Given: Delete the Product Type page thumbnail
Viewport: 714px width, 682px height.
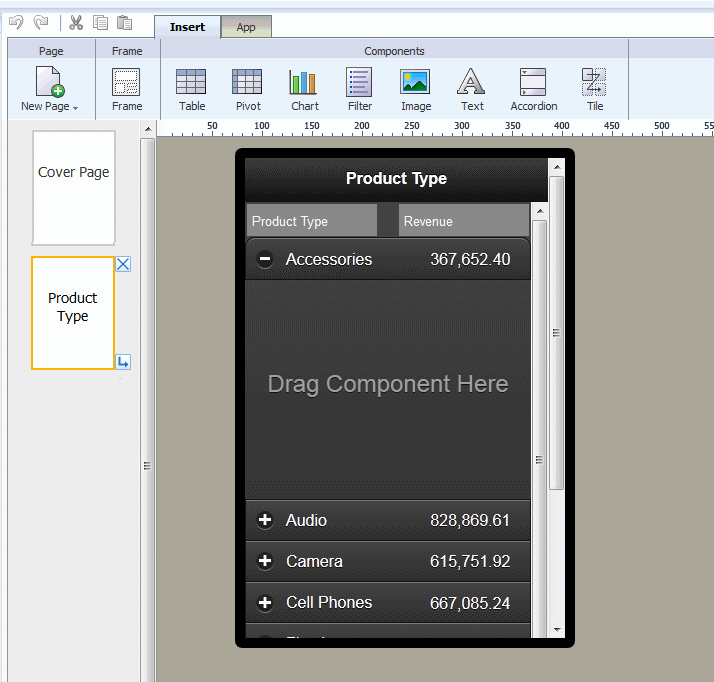Looking at the screenshot, I should coord(123,264).
